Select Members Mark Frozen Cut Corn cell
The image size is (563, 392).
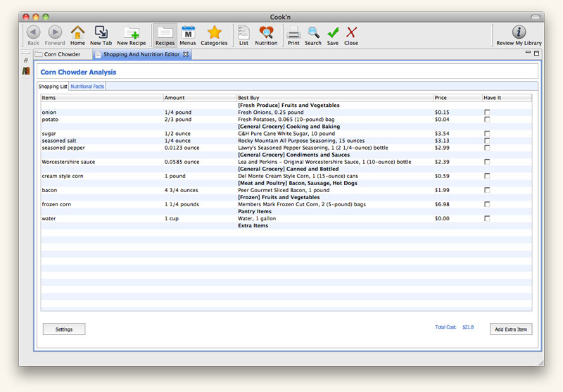click(x=302, y=204)
